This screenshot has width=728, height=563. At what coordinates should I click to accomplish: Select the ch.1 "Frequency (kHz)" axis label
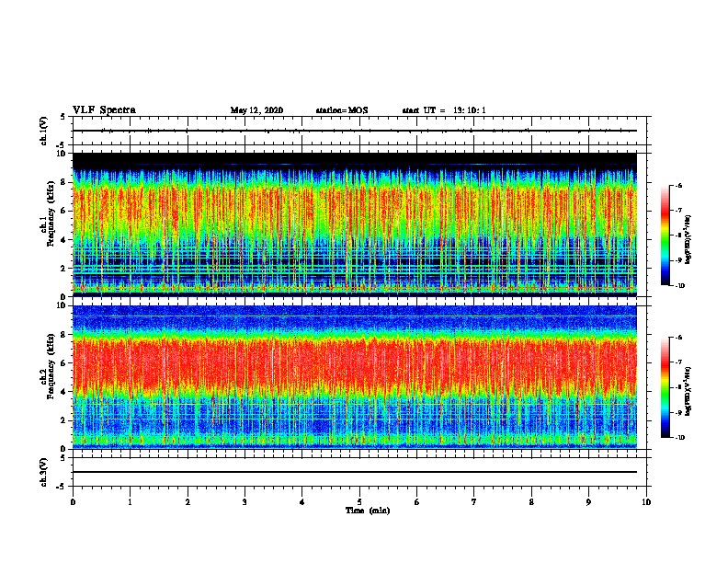(x=51, y=213)
